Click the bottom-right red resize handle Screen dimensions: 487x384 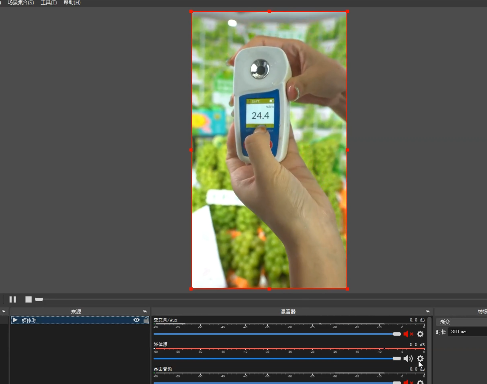click(347, 289)
